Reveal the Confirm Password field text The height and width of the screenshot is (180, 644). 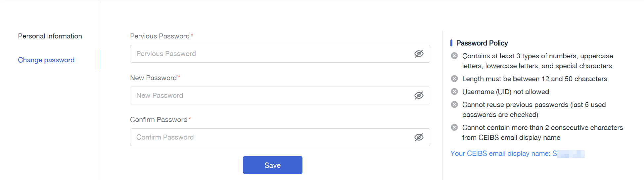tap(419, 137)
